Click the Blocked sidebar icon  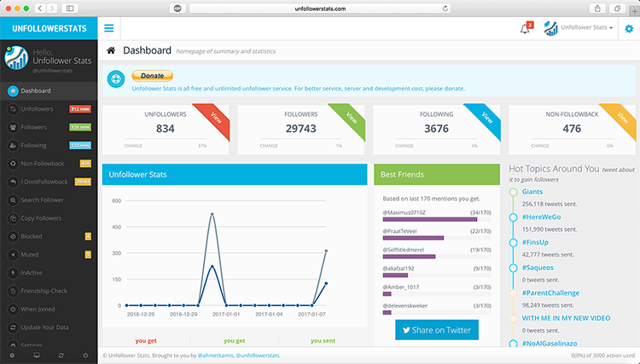click(12, 236)
